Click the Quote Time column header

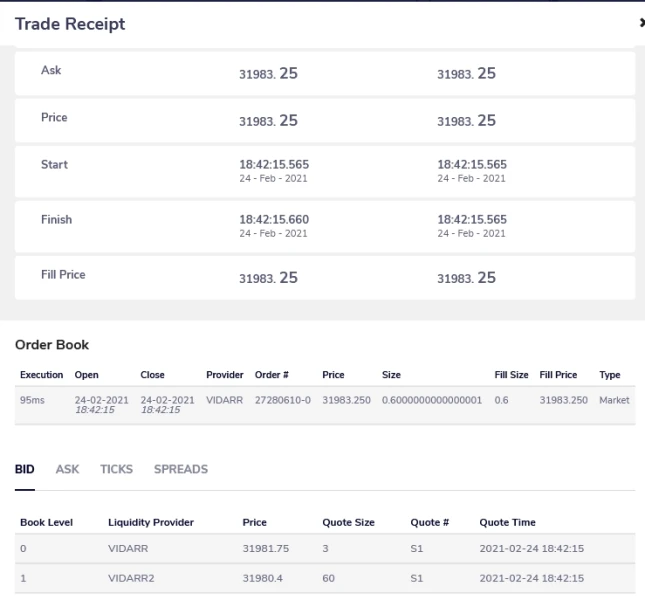pos(507,522)
